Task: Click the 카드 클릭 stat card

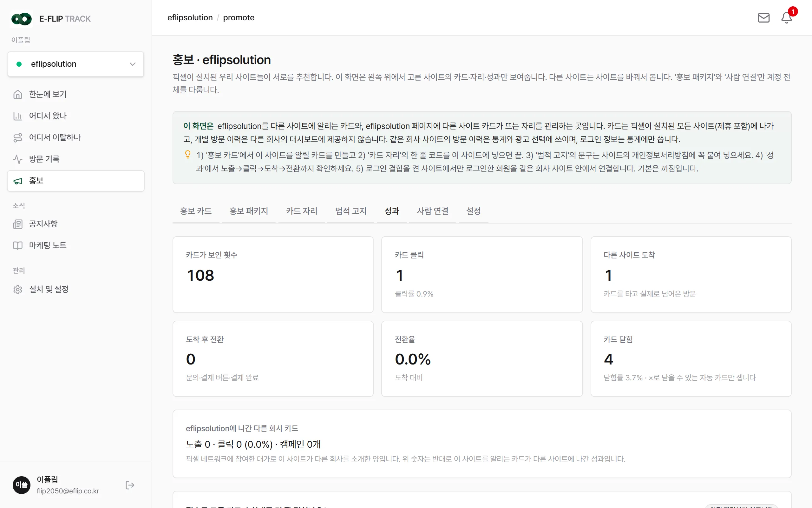Action: (482, 275)
